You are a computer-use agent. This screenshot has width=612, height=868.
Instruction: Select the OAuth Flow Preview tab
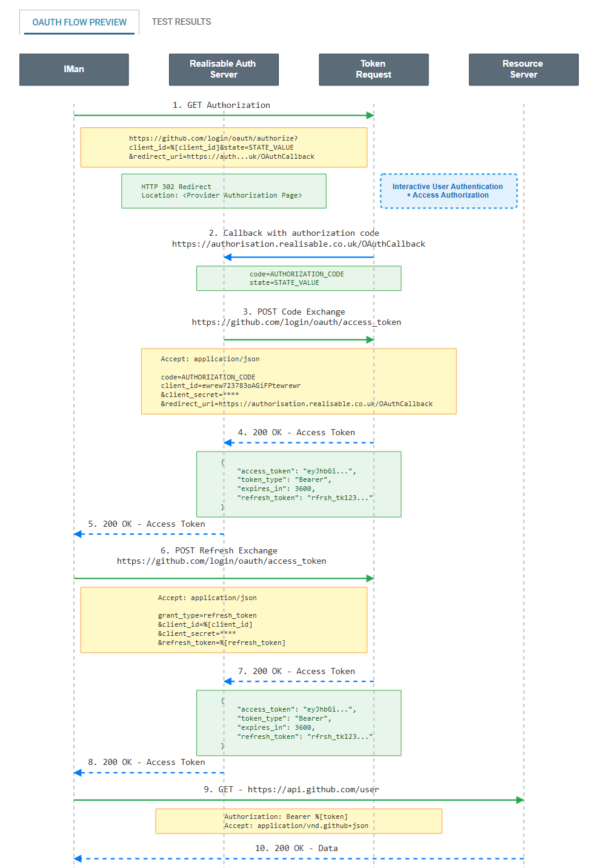click(x=79, y=22)
